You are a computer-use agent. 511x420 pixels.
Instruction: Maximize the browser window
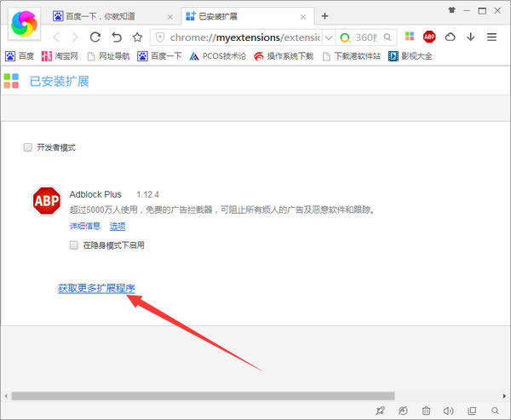point(482,10)
